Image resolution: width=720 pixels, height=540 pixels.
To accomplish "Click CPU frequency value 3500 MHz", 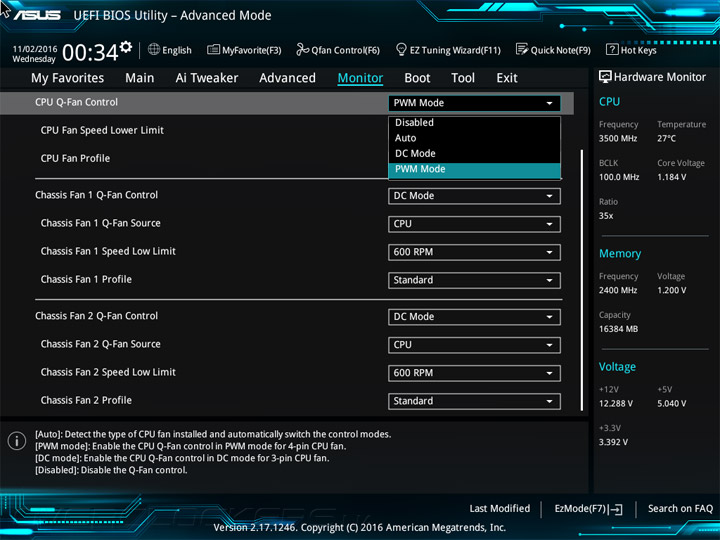I will point(618,138).
